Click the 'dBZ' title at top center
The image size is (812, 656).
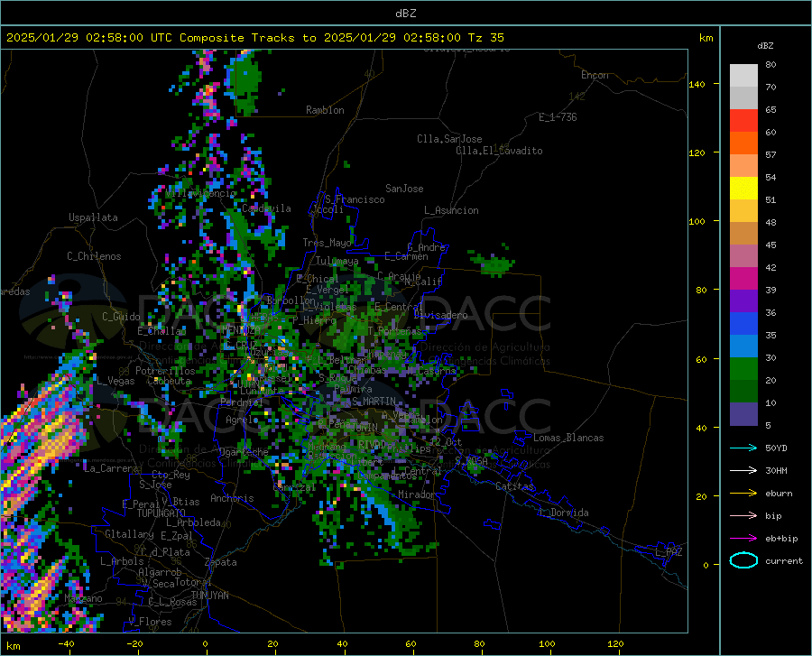405,14
